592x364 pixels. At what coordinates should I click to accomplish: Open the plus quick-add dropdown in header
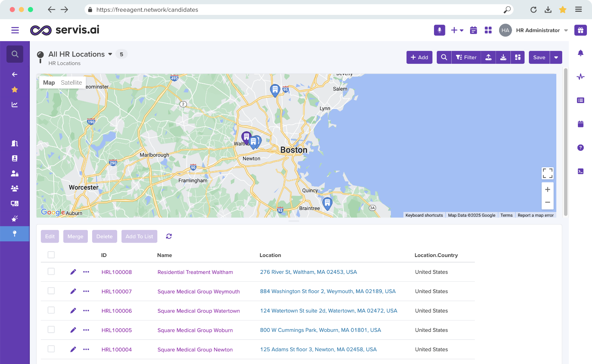(x=457, y=30)
